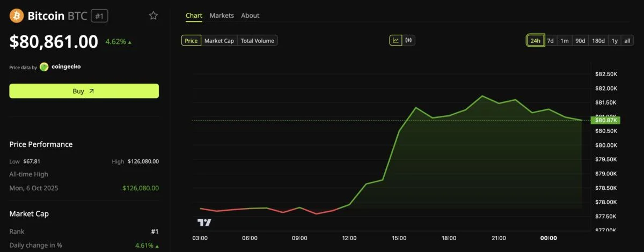The width and height of the screenshot is (644, 252).
Task: Click the Market Cap section heading
Action: pos(29,214)
